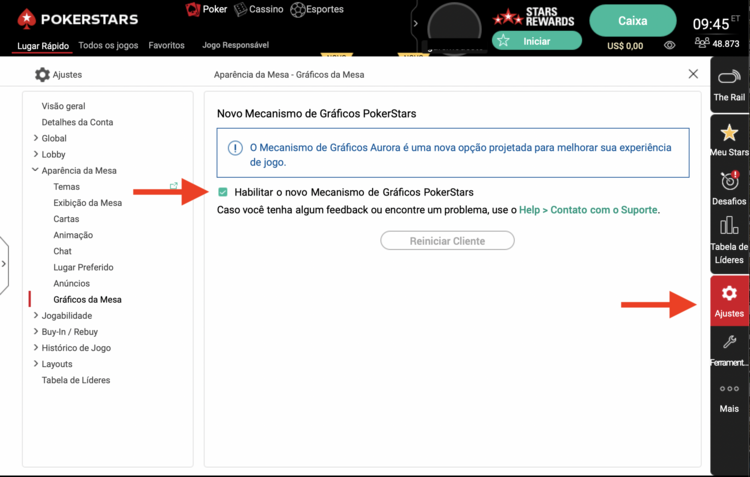Click the players online count icon
Image resolution: width=750 pixels, height=477 pixels.
pos(702,43)
